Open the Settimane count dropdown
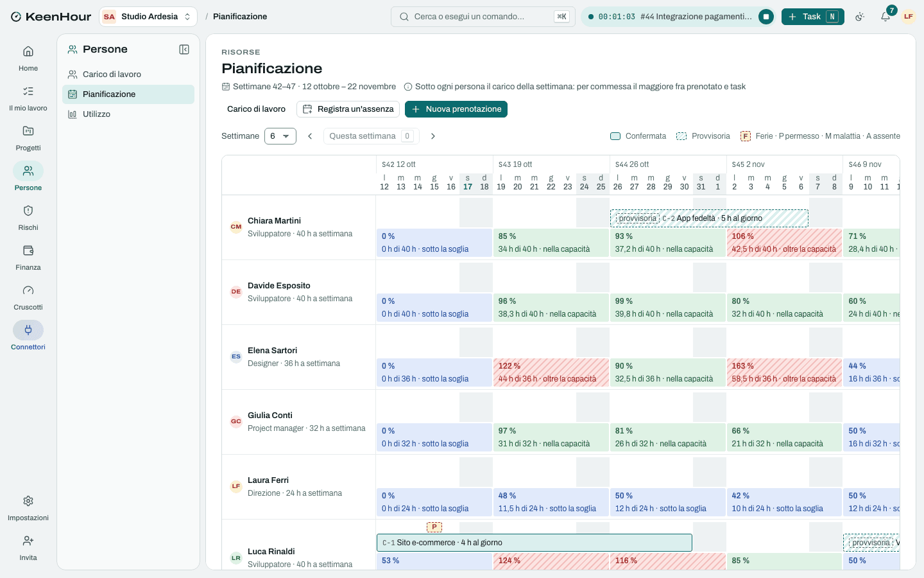924x578 pixels. (280, 136)
